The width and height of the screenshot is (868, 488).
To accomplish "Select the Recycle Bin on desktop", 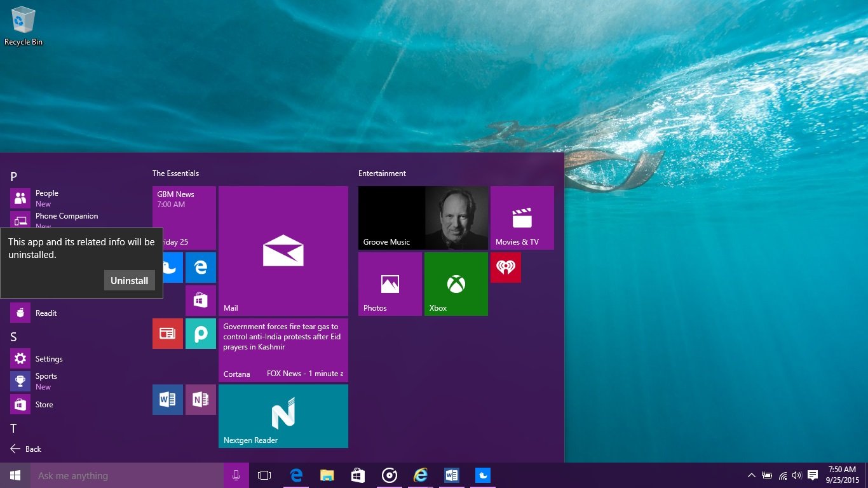I will pos(24,26).
